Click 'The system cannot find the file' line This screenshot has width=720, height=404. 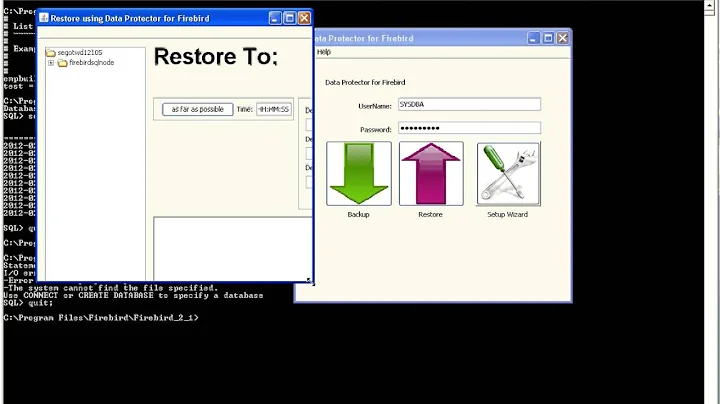(x=112, y=288)
